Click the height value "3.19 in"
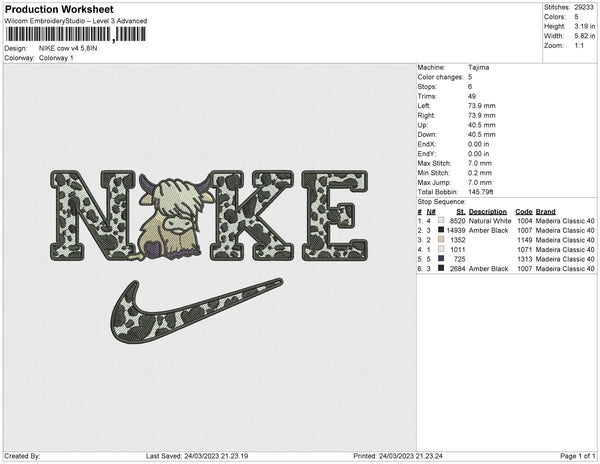This screenshot has height=464, width=600. tap(584, 26)
